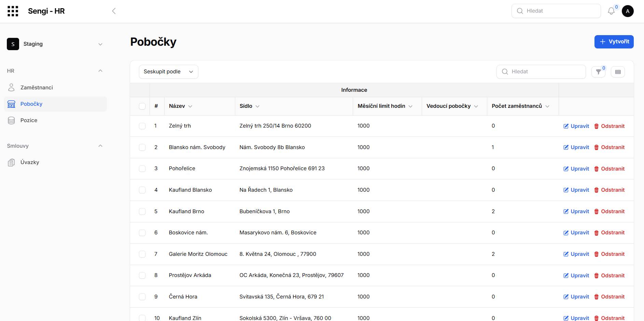Open Úvazky in the sidebar

click(x=56, y=162)
